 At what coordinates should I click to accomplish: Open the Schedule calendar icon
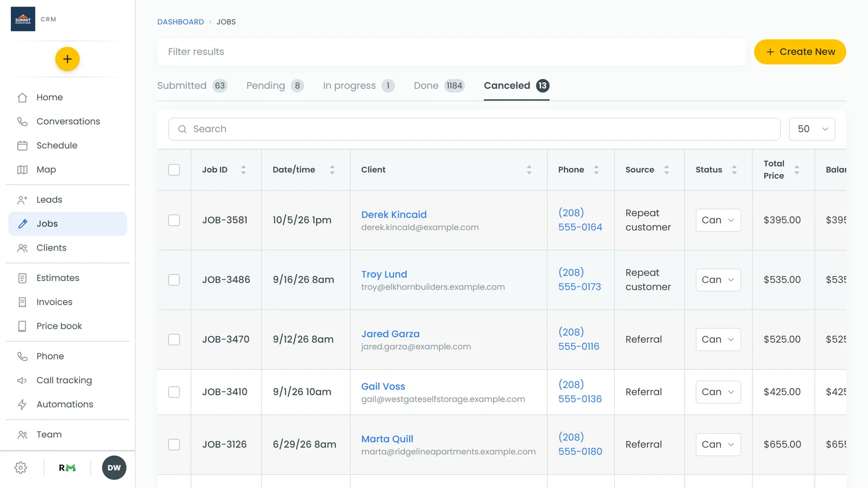click(x=22, y=145)
